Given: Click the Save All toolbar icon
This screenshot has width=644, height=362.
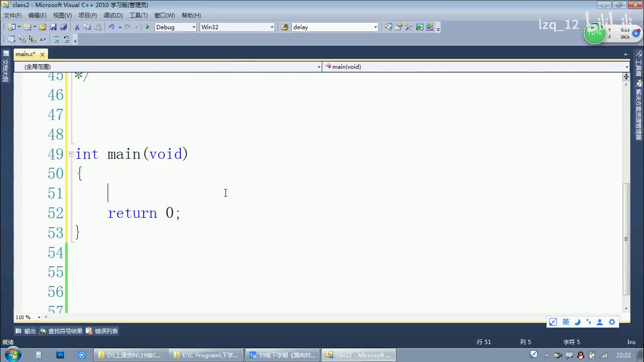Looking at the screenshot, I should coord(63,27).
